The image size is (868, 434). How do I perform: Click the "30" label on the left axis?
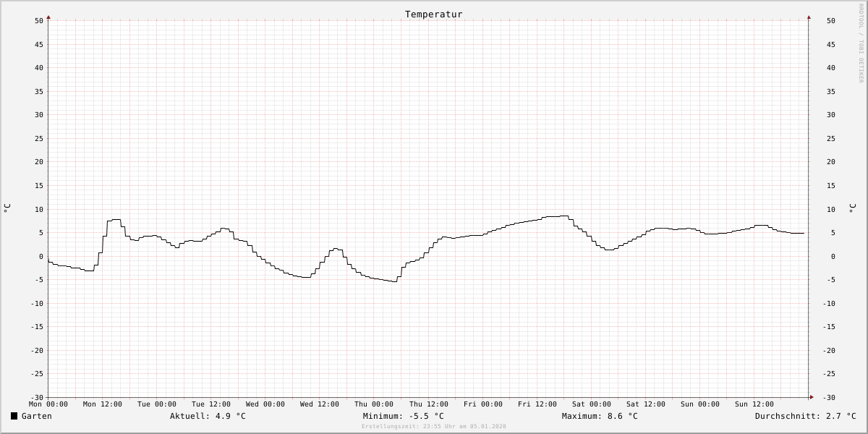point(39,115)
